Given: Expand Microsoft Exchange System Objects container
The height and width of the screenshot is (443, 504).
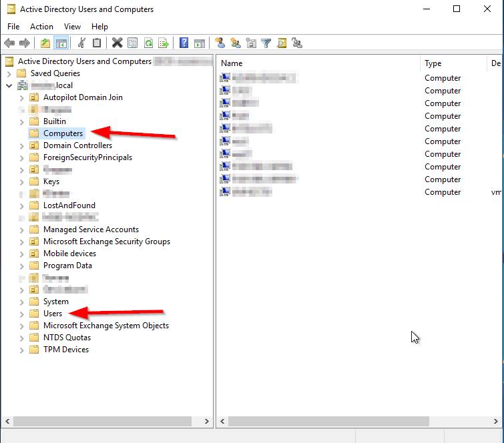Looking at the screenshot, I should [x=21, y=326].
